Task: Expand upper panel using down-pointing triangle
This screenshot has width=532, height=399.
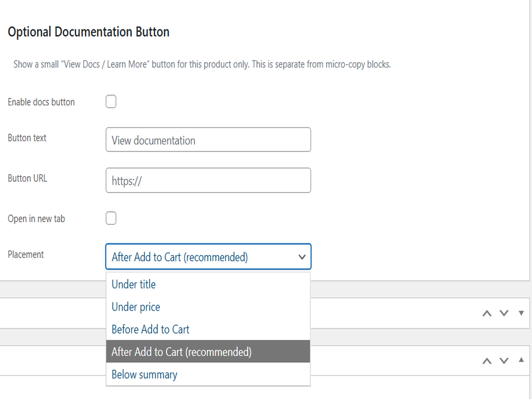Action: click(521, 313)
